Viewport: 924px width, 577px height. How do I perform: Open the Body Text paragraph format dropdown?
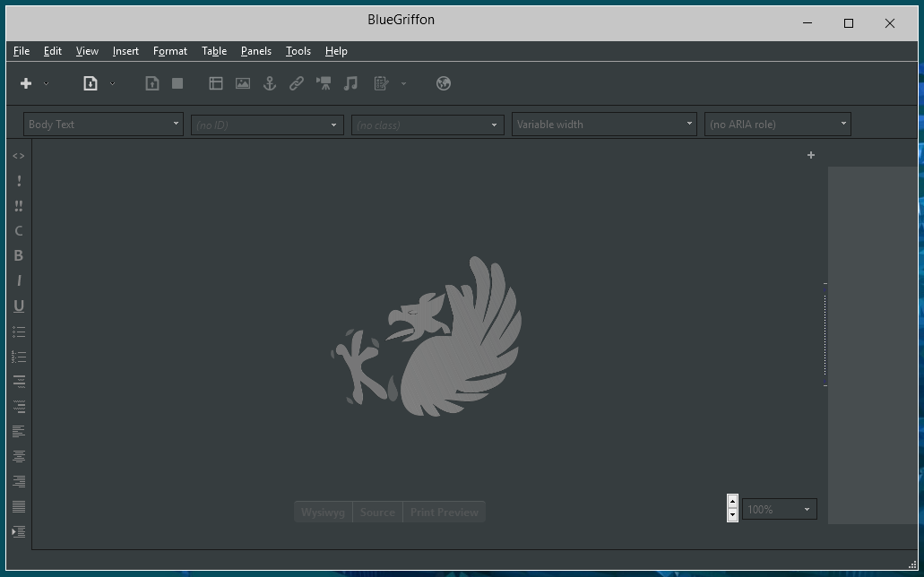coord(104,125)
